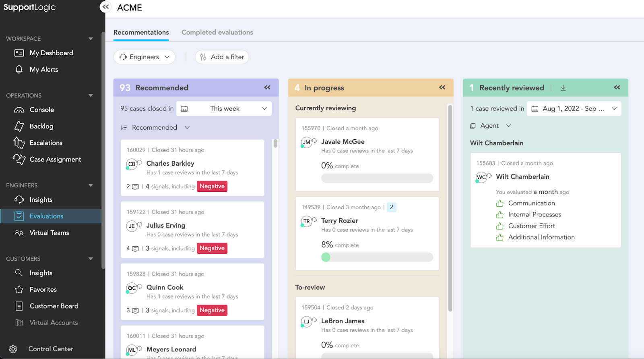Download recently reviewed list
644x359 pixels.
(x=563, y=88)
